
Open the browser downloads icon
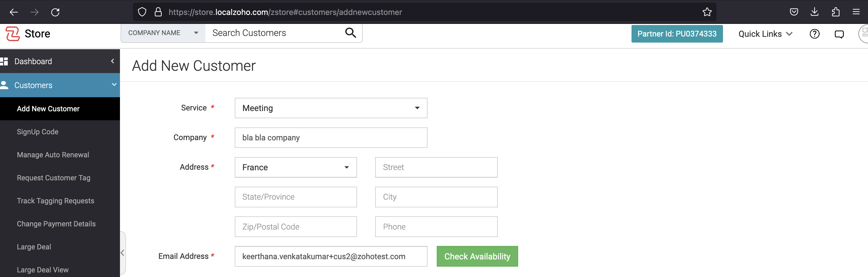815,12
